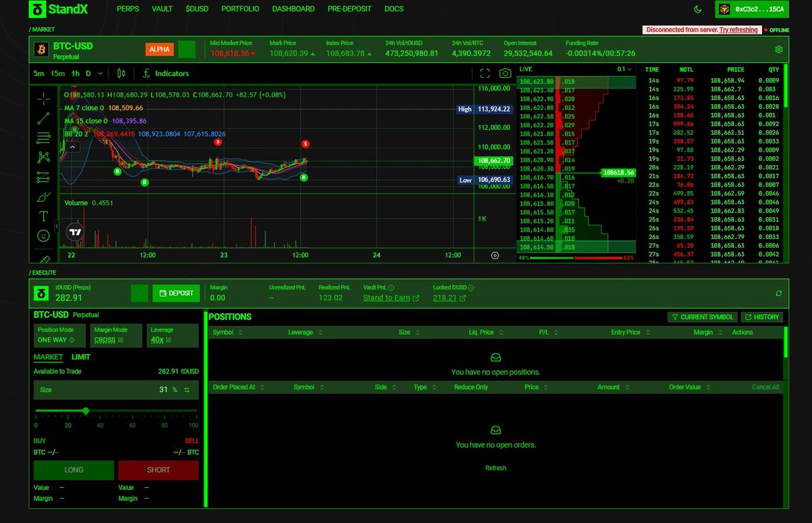
Task: Click the size percentage slider handle
Action: point(86,411)
